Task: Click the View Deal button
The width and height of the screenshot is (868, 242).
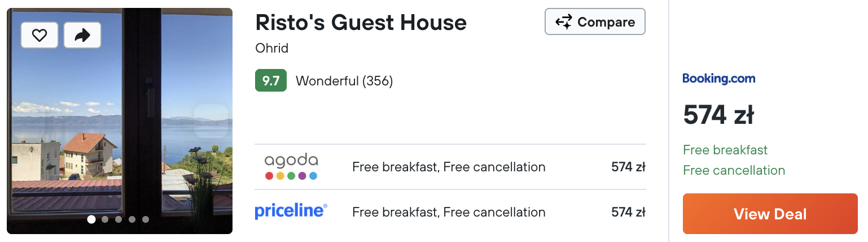Action: [x=770, y=214]
